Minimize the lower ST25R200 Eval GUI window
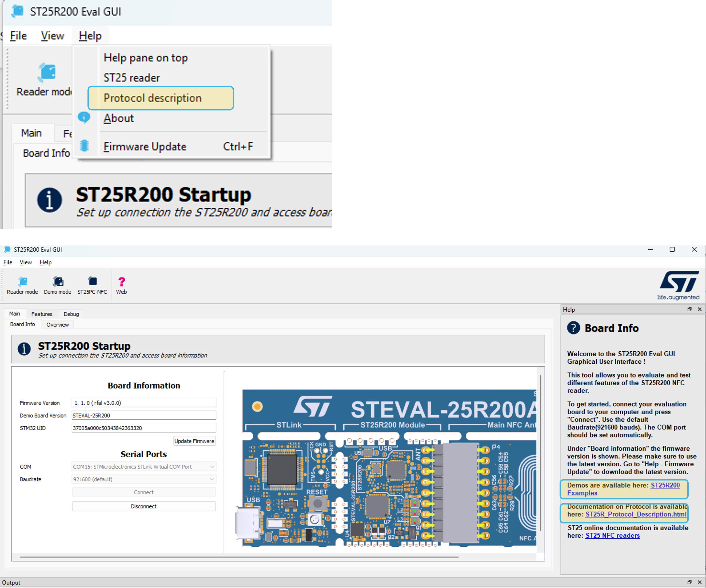The image size is (706, 588). (x=651, y=249)
